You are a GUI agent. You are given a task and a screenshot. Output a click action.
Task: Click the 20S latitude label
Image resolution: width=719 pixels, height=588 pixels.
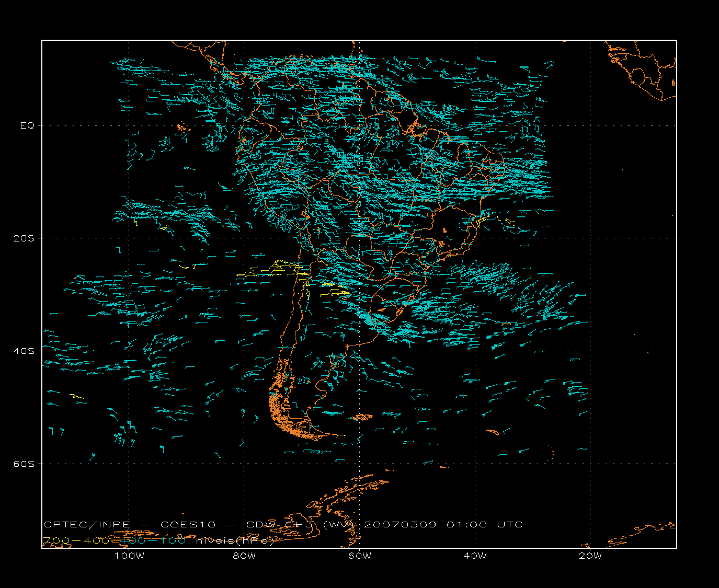click(24, 238)
